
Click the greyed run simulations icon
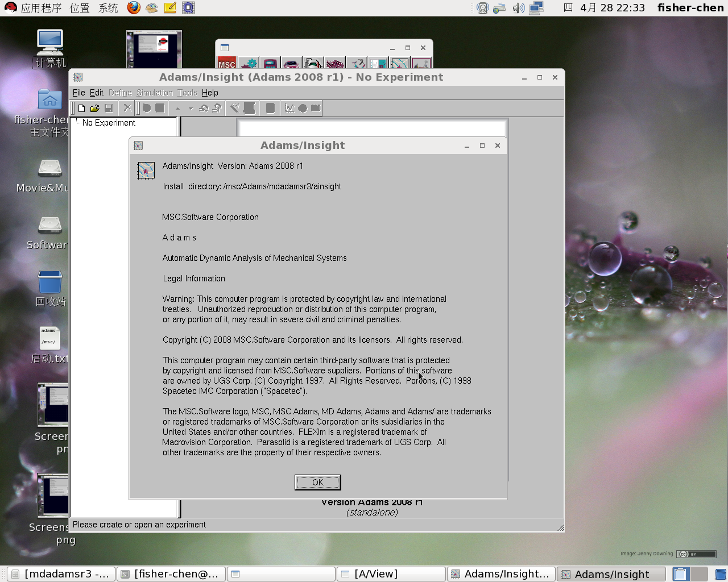pyautogui.click(x=270, y=108)
